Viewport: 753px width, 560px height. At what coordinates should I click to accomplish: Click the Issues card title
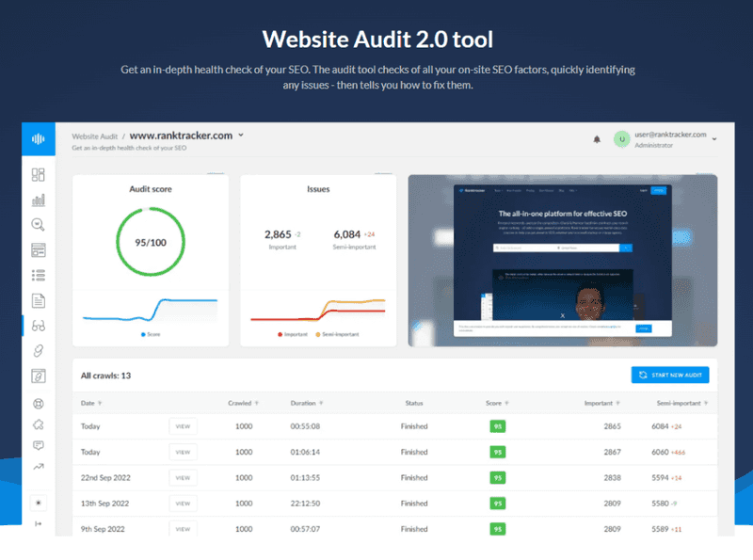coord(318,189)
